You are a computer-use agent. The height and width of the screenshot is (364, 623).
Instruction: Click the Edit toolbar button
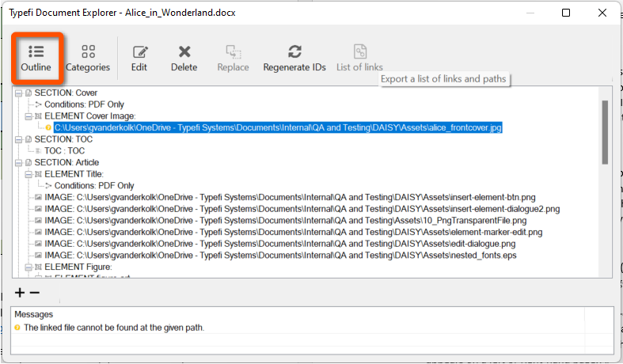pos(139,58)
